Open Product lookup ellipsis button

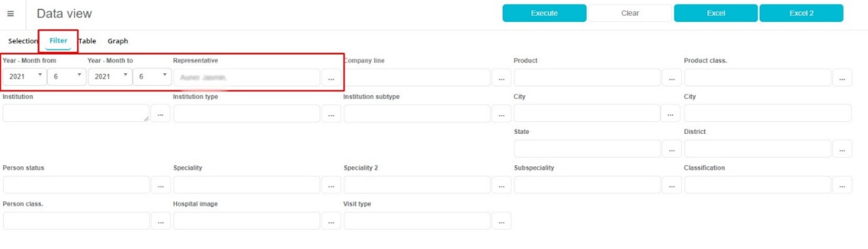point(671,78)
